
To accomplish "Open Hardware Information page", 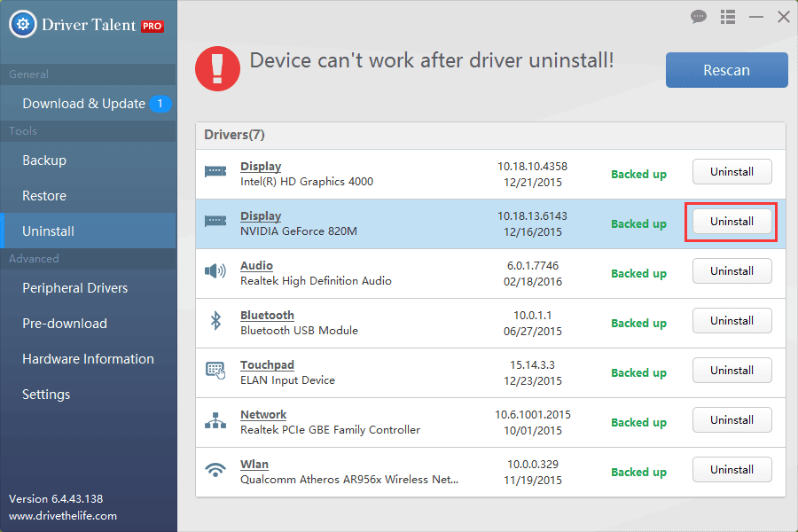I will click(x=88, y=359).
